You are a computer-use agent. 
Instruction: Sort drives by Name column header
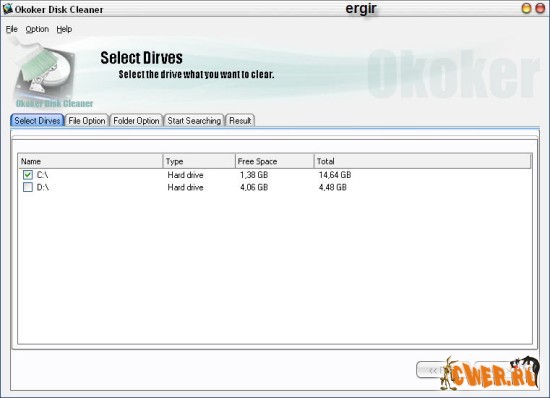click(x=90, y=161)
